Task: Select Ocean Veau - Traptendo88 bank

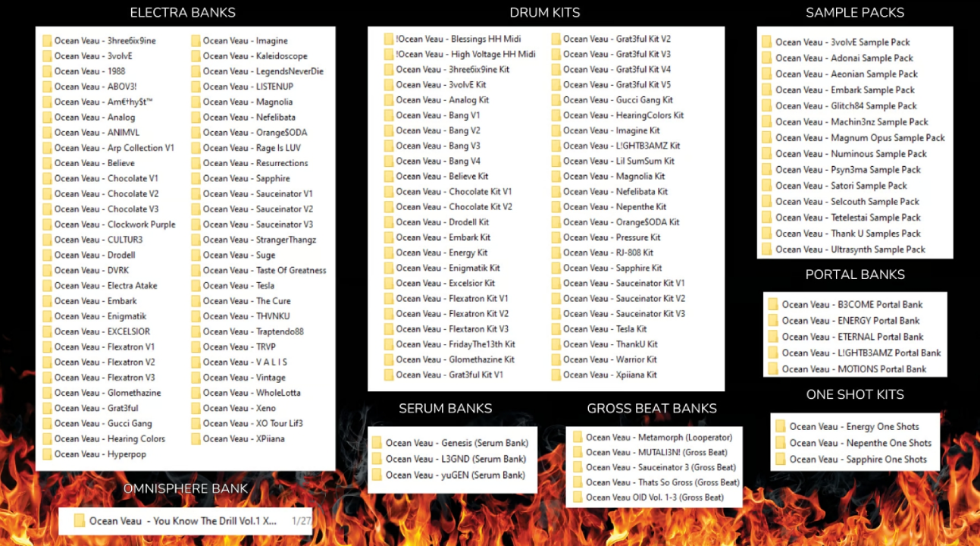Action: tap(253, 331)
